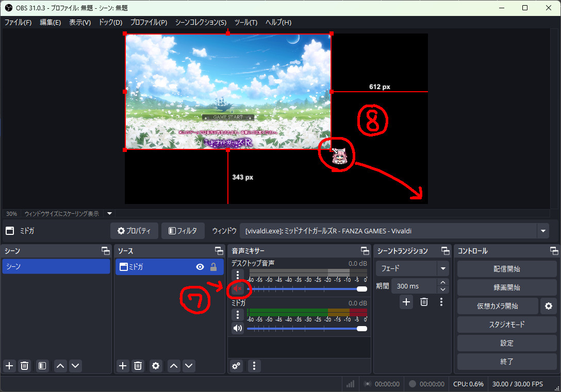This screenshot has width=561, height=392.
Task: Open source properties gear in sources panel
Action: (156, 366)
